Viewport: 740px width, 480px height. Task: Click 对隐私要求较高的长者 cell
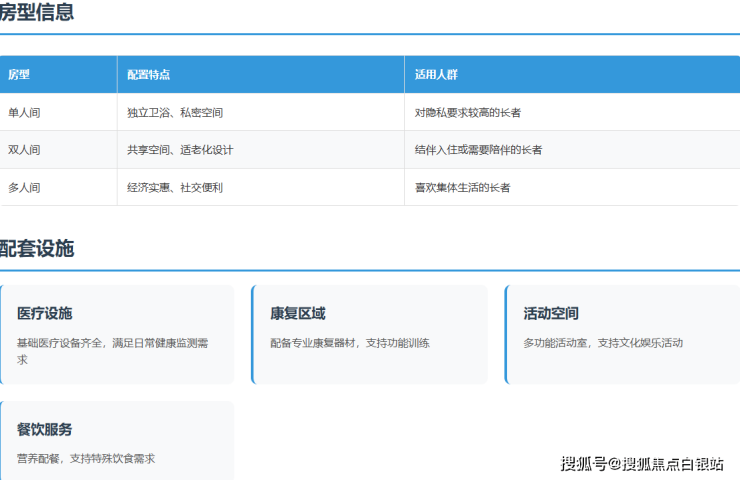coord(467,112)
